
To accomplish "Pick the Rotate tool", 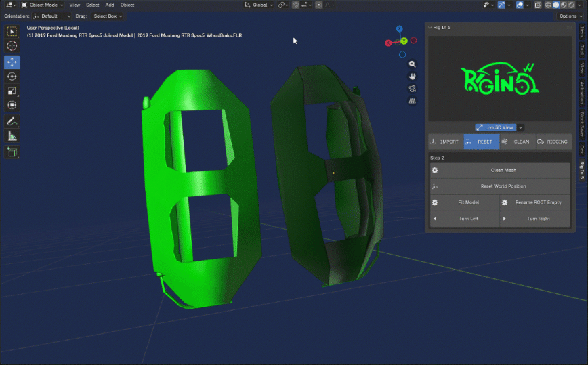I will pos(12,77).
